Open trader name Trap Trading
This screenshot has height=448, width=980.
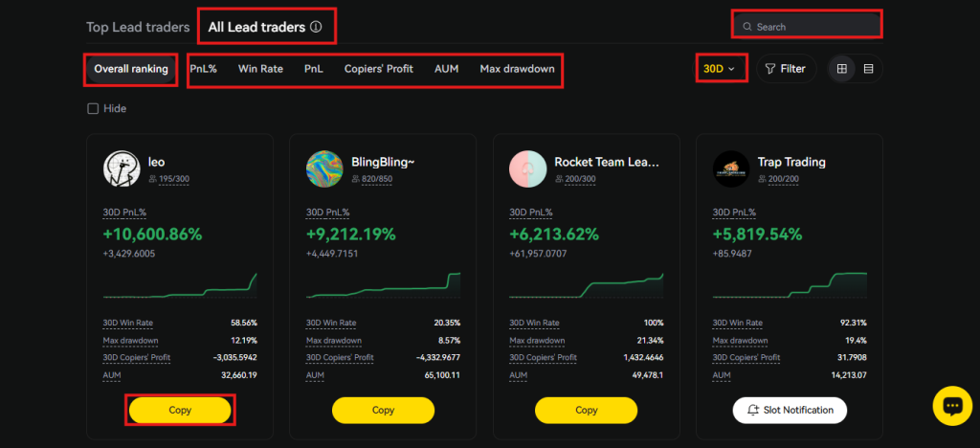[x=791, y=163]
